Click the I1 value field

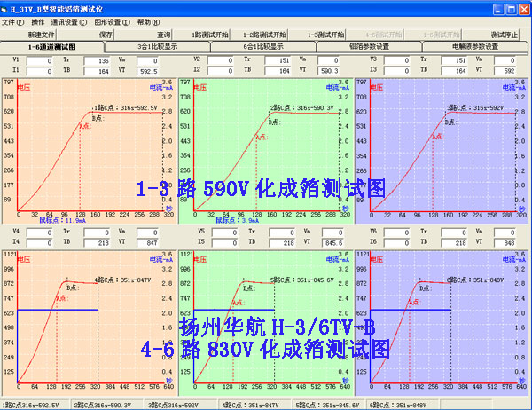click(x=39, y=72)
